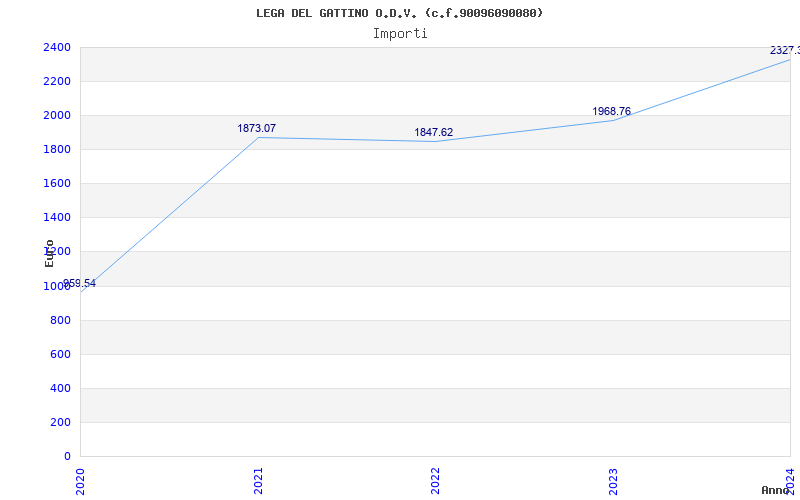Click the 2400 y-axis tick label
Image resolution: width=800 pixels, height=500 pixels.
(x=57, y=47)
